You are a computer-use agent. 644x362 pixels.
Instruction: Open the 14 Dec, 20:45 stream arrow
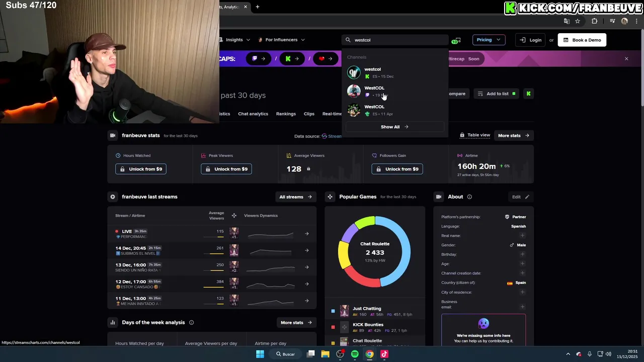[x=307, y=250]
